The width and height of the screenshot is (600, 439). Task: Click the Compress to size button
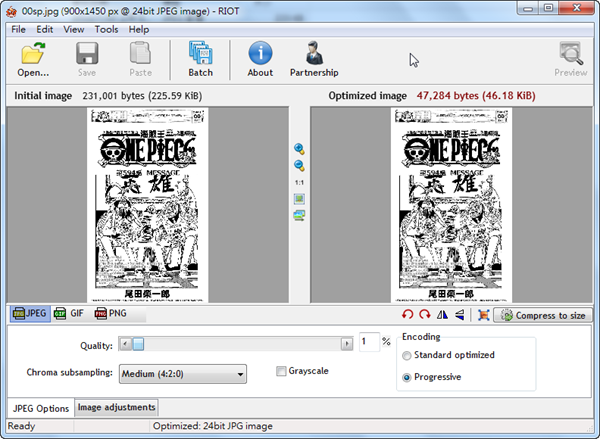(543, 315)
